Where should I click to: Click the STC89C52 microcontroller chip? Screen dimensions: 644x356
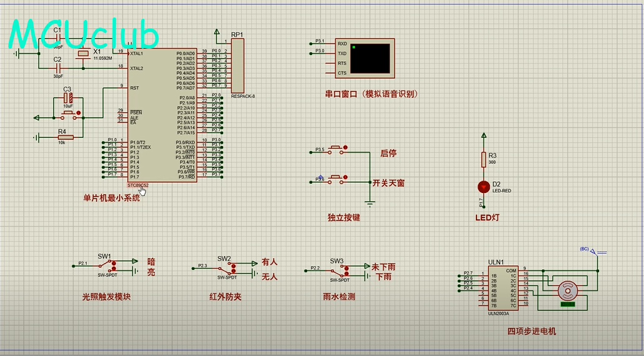(x=161, y=116)
